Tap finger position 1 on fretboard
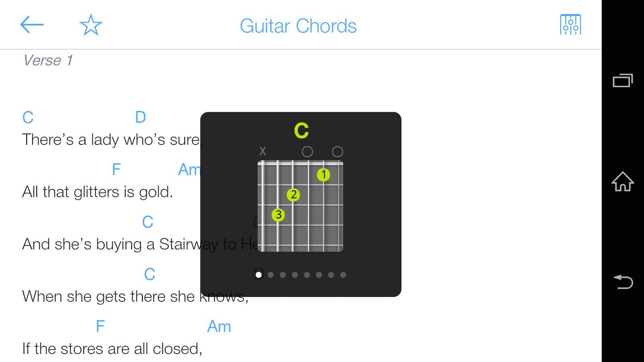Image resolution: width=644 pixels, height=362 pixels. [x=323, y=175]
